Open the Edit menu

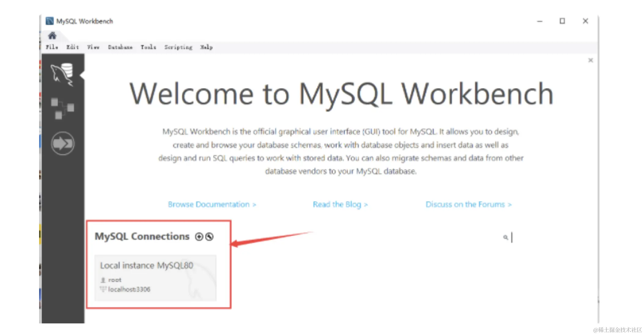pos(73,47)
